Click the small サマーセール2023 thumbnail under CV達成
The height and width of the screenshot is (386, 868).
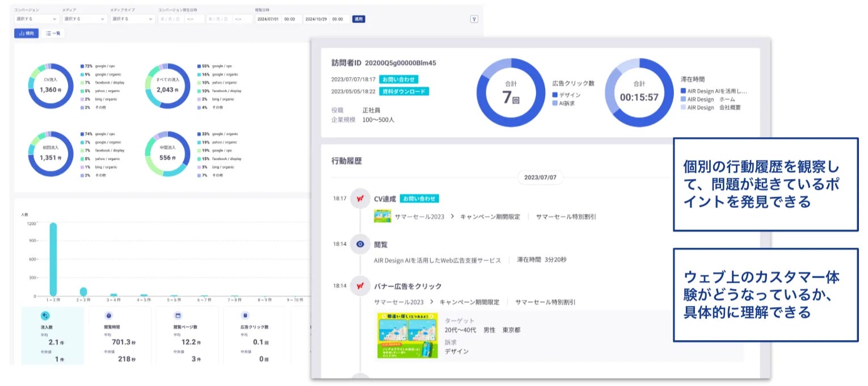coord(382,217)
